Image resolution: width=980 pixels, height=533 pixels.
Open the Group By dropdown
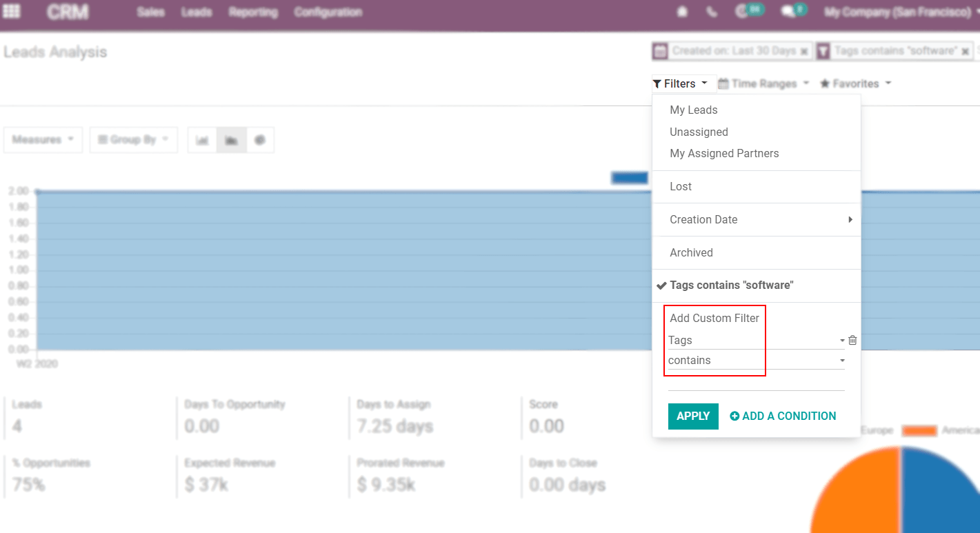(134, 140)
